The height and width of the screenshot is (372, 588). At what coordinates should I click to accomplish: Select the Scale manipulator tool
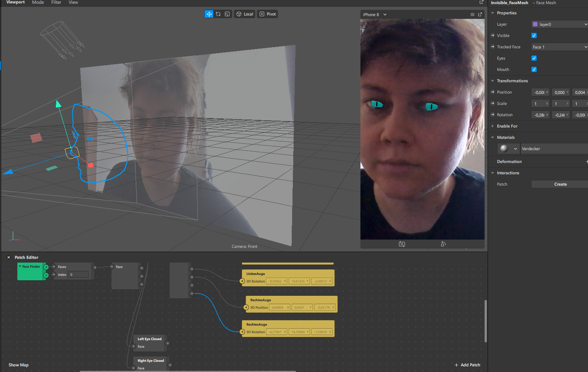227,14
